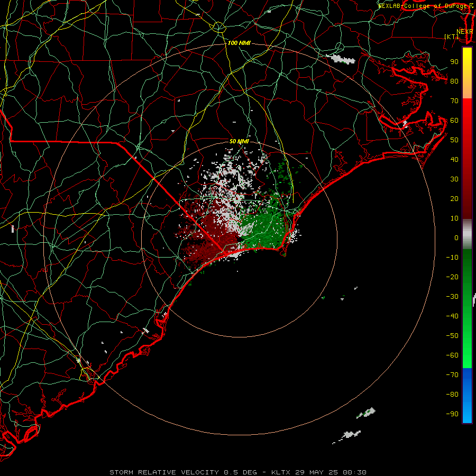Click the 50 NMI range ring label

coord(239,141)
